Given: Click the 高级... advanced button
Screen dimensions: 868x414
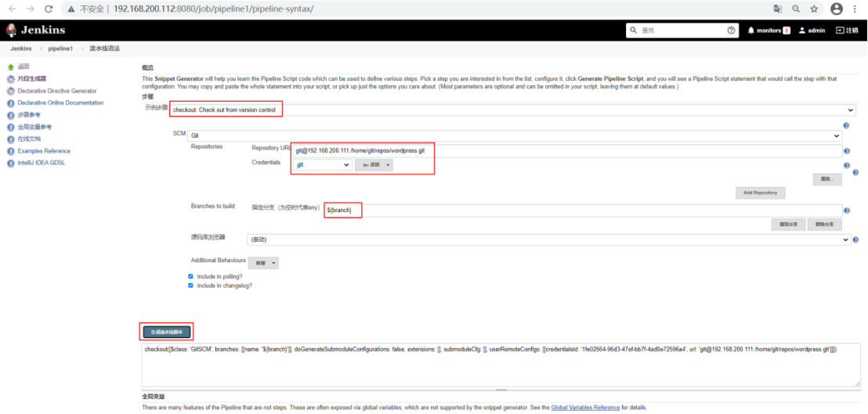Looking at the screenshot, I should click(x=827, y=180).
